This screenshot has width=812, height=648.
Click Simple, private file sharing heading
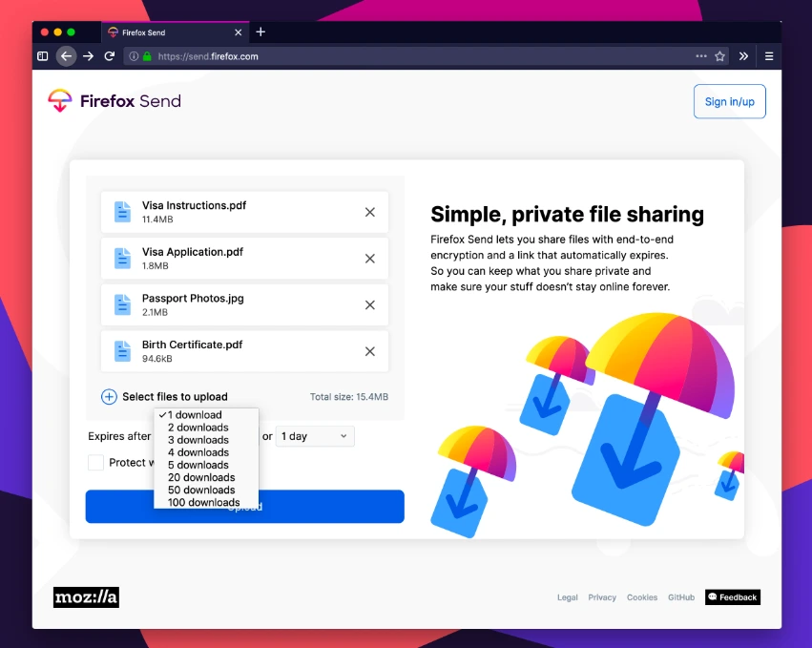click(567, 215)
